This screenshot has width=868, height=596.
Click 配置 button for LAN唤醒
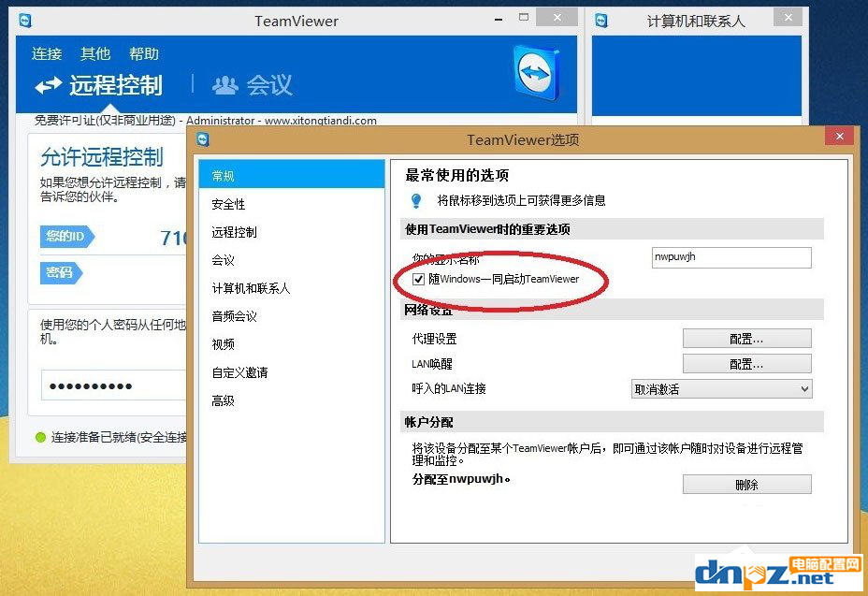746,364
